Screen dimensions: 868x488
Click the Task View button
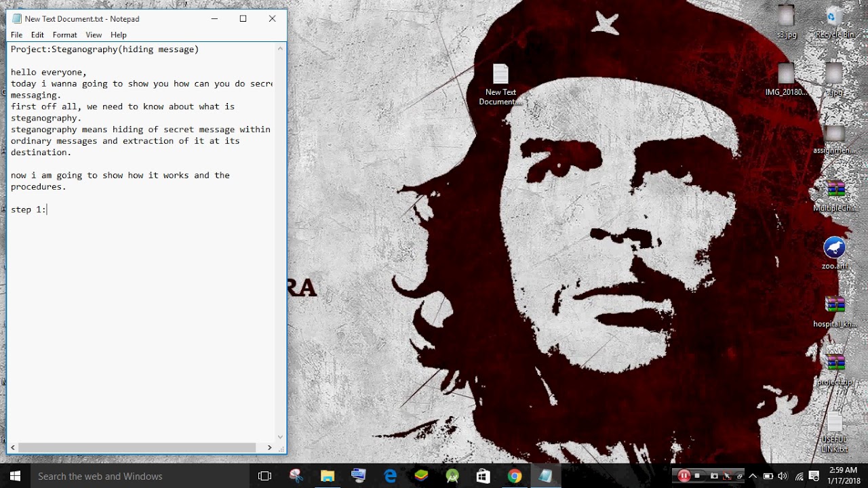click(264, 476)
